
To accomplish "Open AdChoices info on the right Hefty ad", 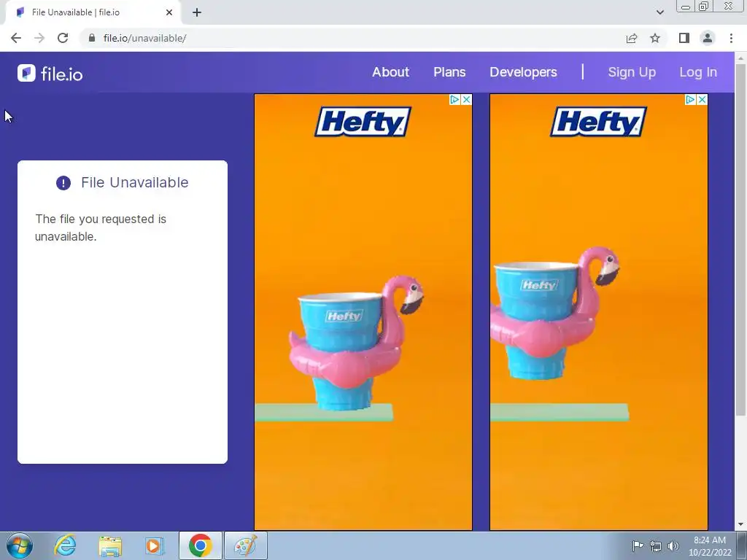I will (x=690, y=99).
